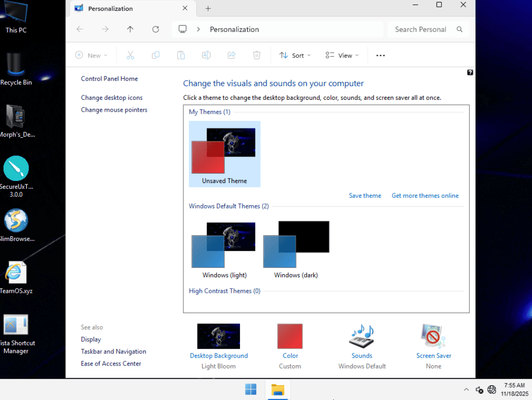Expand the View dropdown menu
The width and height of the screenshot is (532, 400).
pyautogui.click(x=342, y=56)
